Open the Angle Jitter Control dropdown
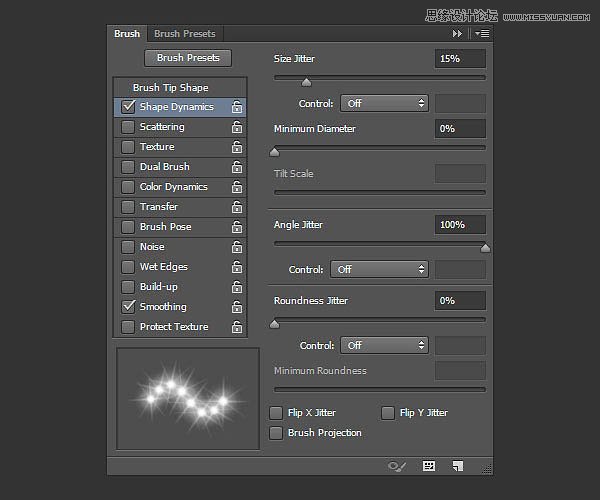The height and width of the screenshot is (500, 600). pyautogui.click(x=379, y=269)
